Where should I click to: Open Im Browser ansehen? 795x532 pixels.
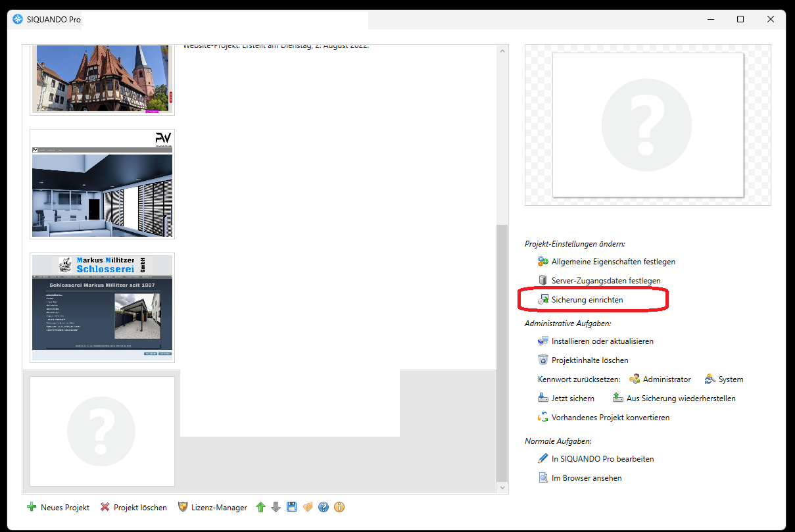579,478
